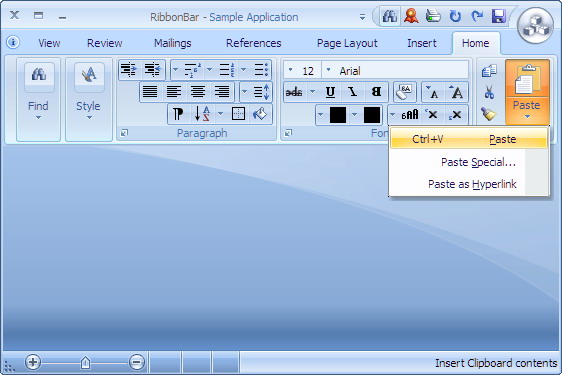The height and width of the screenshot is (375, 562).
Task: Click the printer icon in the quick access toolbar
Action: 433,16
